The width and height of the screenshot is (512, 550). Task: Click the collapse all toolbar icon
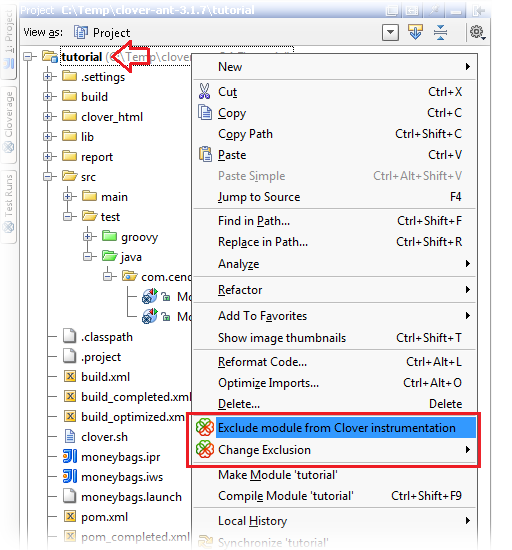[440, 33]
